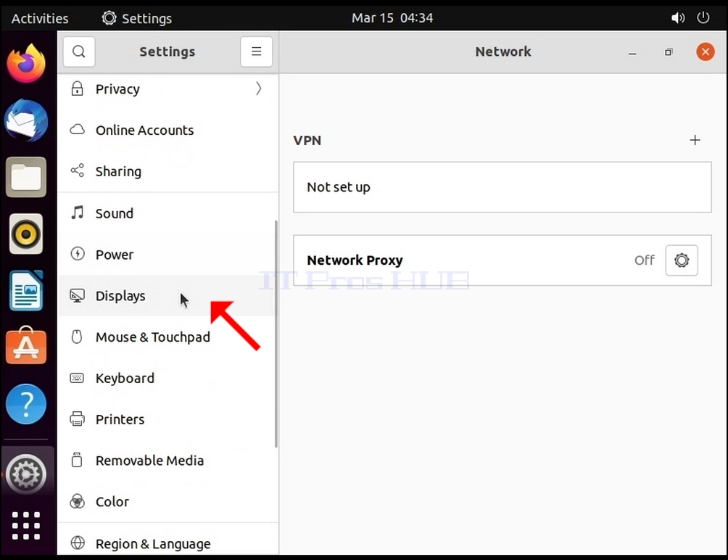Open LibreOffice Writer from the dock
The image size is (728, 560).
point(26,291)
